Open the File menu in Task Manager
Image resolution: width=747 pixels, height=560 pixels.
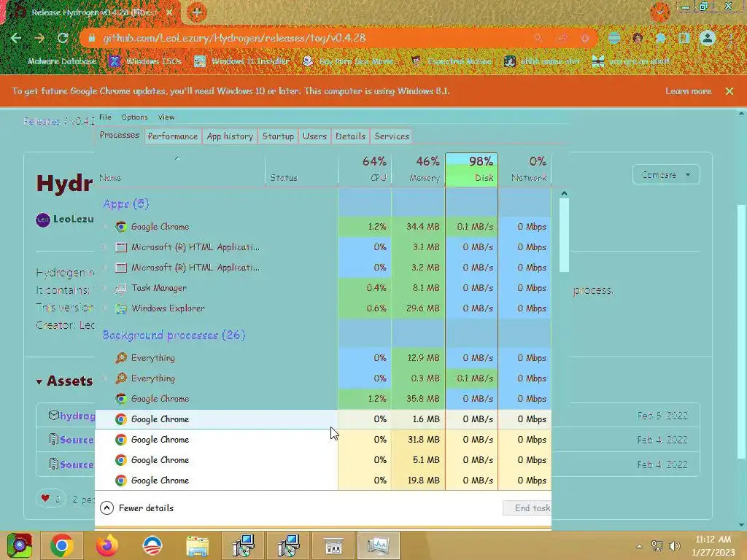105,117
